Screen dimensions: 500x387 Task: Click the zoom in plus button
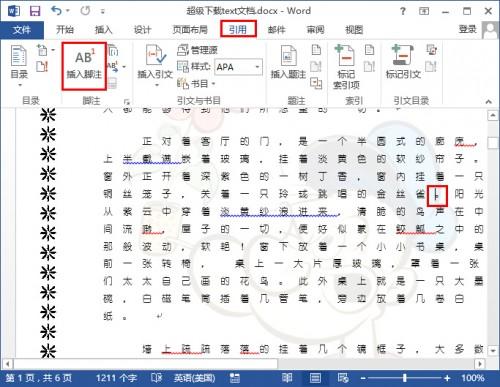(447, 378)
